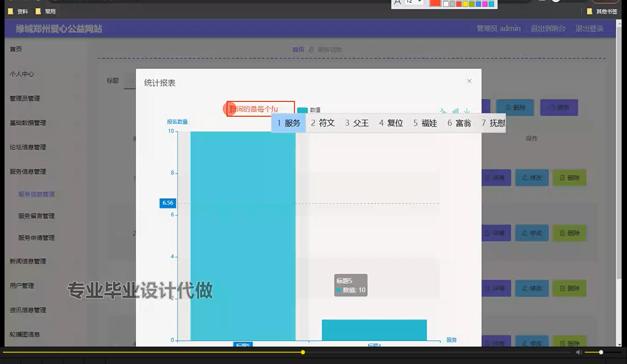Click 退出到前台 header link
Viewport: 627px width, 364px height.
[548, 29]
